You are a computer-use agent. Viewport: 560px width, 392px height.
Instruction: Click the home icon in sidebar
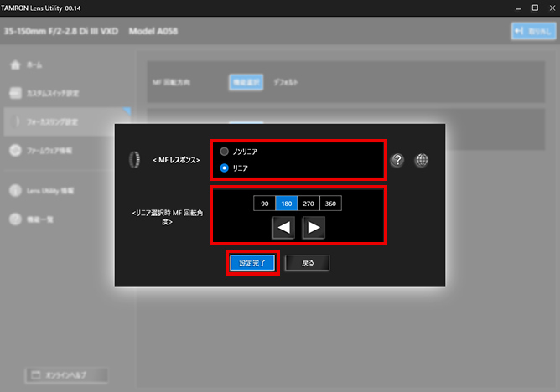click(x=15, y=65)
